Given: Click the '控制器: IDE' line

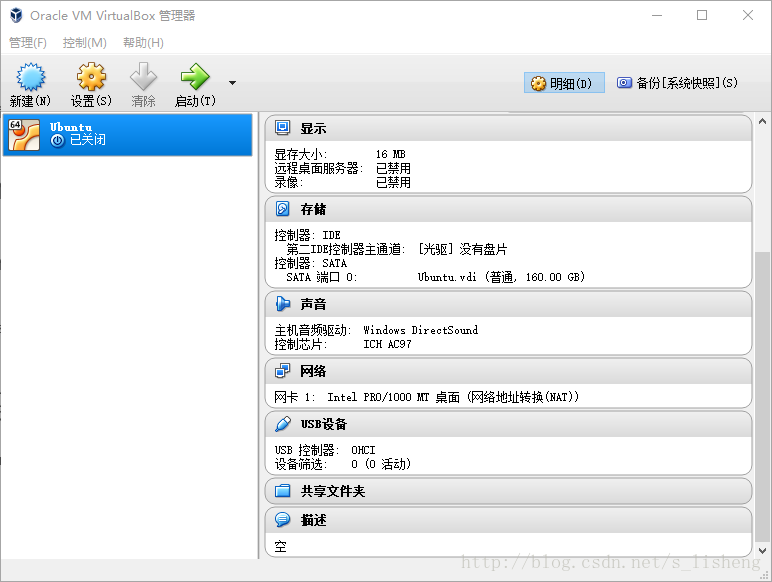Looking at the screenshot, I should click(x=307, y=235).
